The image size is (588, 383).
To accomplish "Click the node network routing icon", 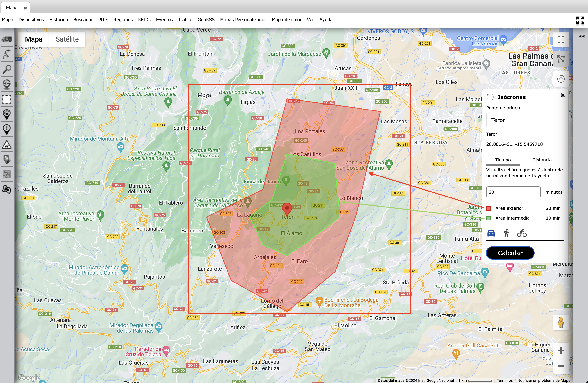I will 561,59.
